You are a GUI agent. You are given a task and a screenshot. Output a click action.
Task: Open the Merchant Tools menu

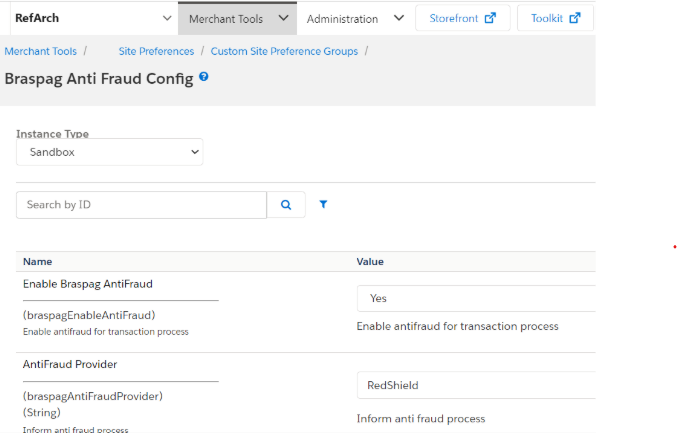click(237, 19)
